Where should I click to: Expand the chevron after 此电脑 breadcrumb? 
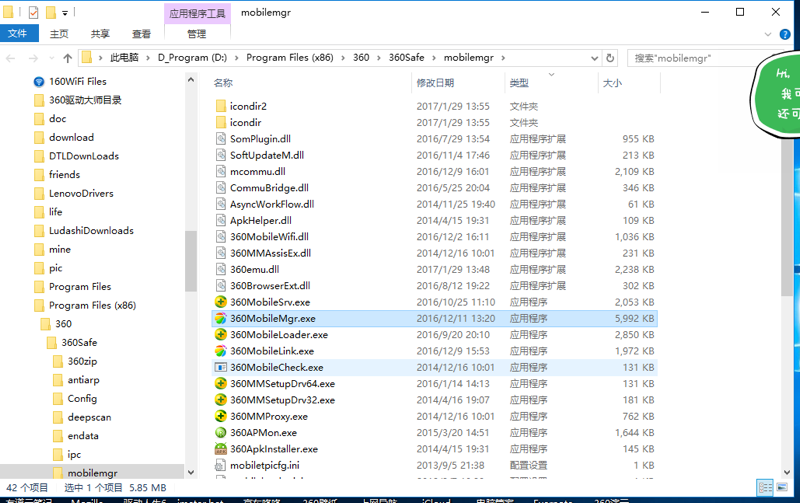[x=148, y=58]
